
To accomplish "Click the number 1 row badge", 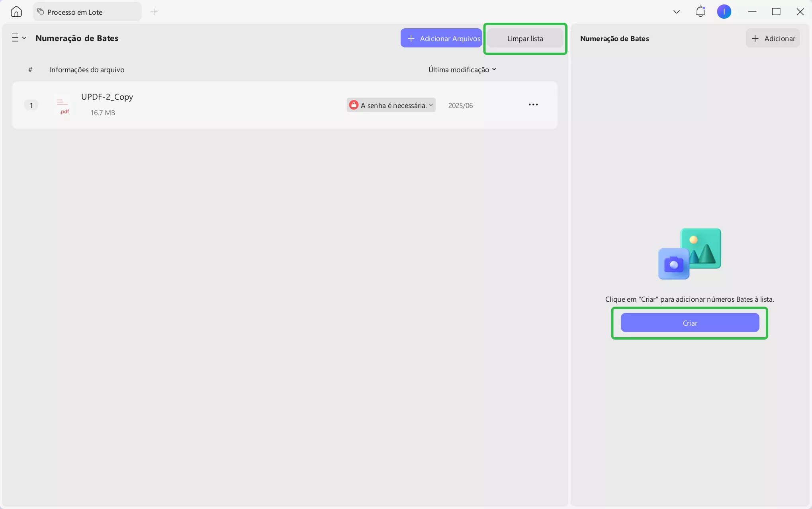I will 31,106.
